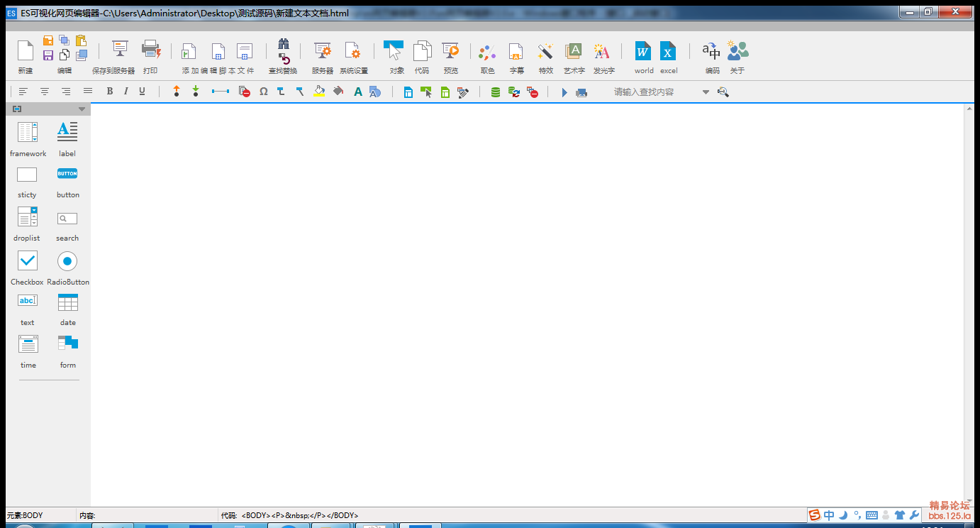
Task: Open 服务器 server settings icon
Action: [x=323, y=50]
